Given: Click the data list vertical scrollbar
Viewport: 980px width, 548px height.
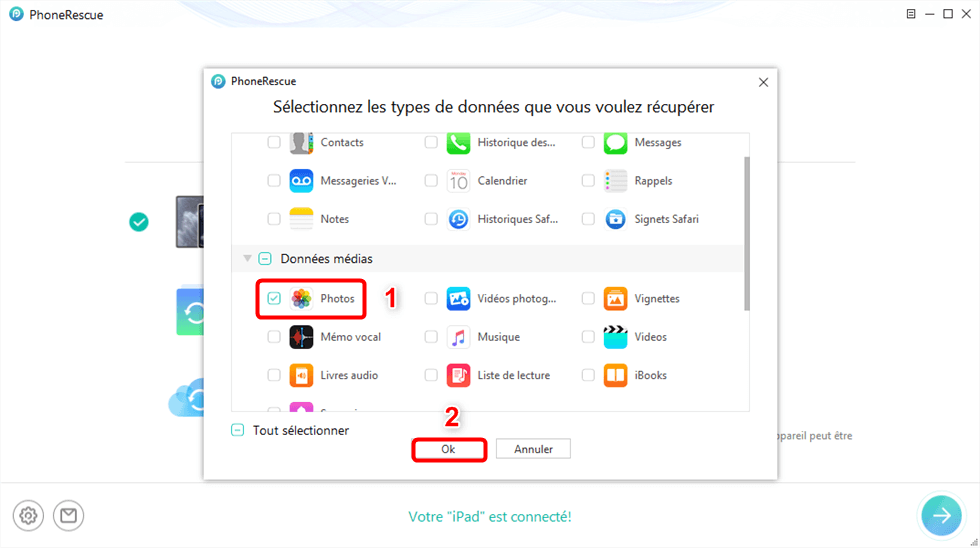Looking at the screenshot, I should (746, 233).
